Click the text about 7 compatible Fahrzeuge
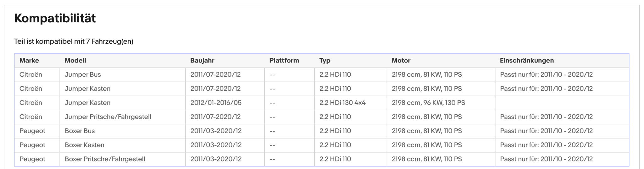 click(74, 41)
